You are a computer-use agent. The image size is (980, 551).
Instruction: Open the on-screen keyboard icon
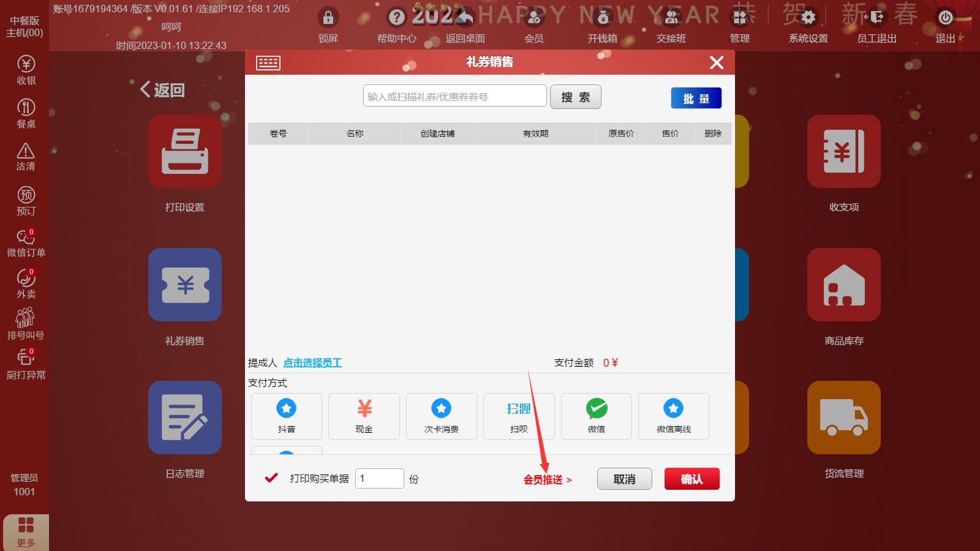click(x=268, y=62)
